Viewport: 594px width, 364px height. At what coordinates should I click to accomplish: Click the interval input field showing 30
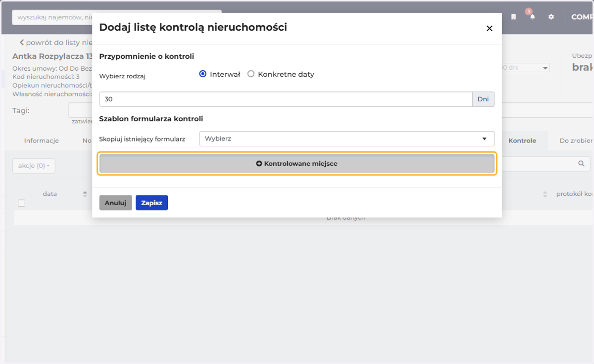click(x=286, y=99)
